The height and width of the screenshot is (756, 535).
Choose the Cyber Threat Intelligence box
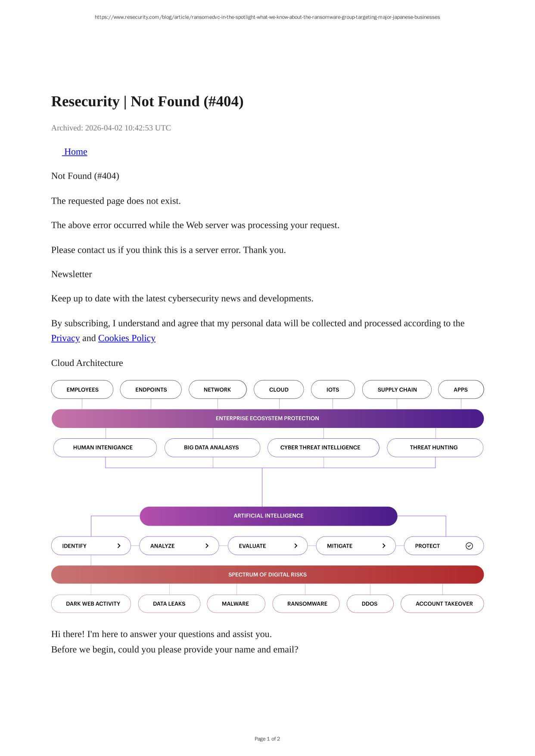tap(323, 448)
